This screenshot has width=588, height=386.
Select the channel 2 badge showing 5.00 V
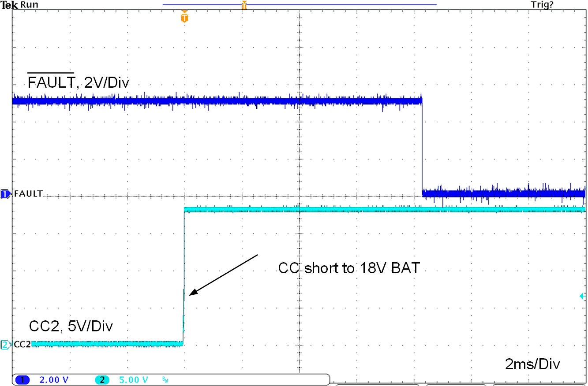(x=102, y=380)
